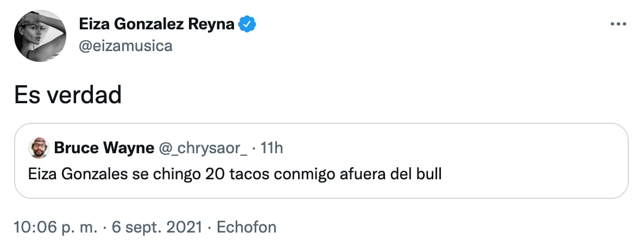644x251 pixels.
Task: Click the word "bull" in quoted tweet
Action: click(429, 175)
